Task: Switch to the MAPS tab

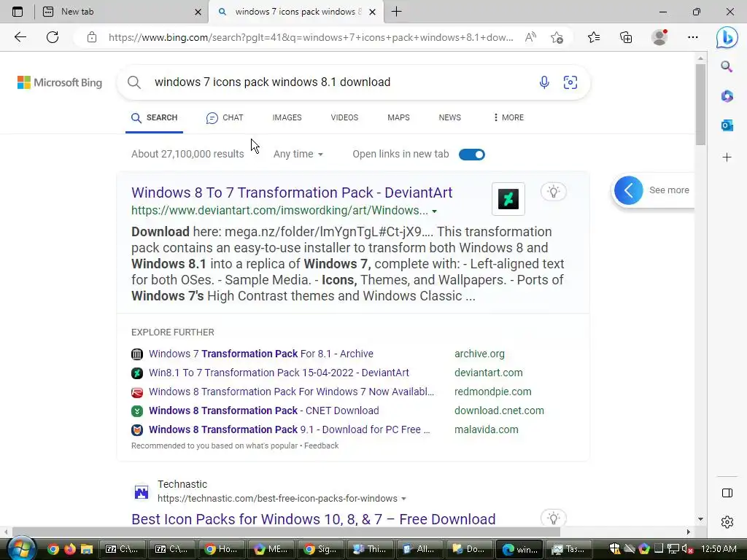Action: (398, 117)
